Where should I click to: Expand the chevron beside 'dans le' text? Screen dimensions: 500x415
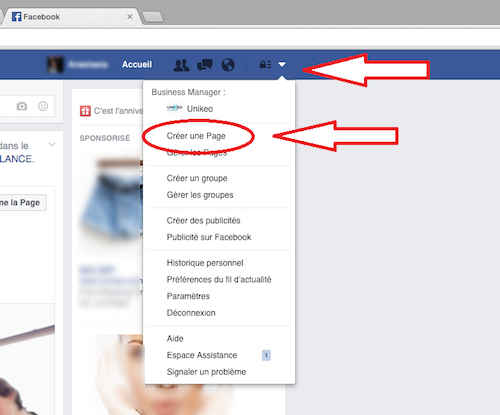pyautogui.click(x=52, y=145)
